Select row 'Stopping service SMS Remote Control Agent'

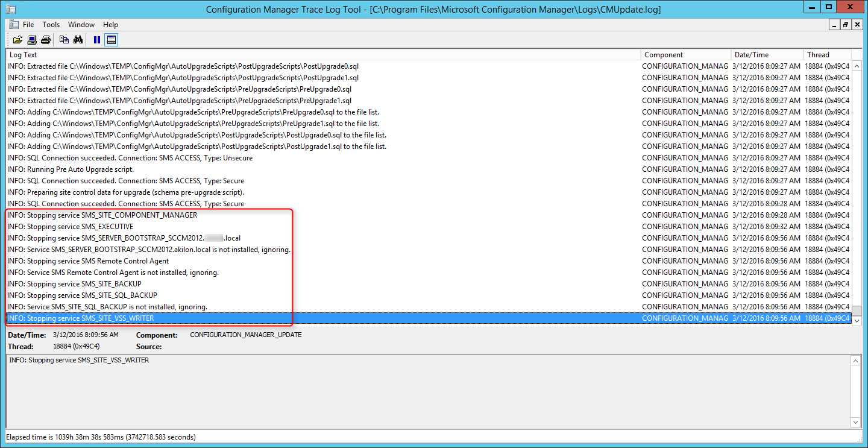click(x=429, y=261)
